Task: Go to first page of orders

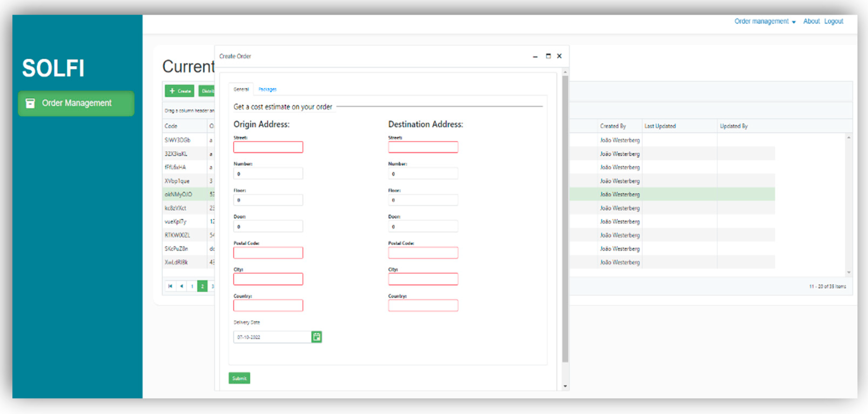Action: point(170,286)
